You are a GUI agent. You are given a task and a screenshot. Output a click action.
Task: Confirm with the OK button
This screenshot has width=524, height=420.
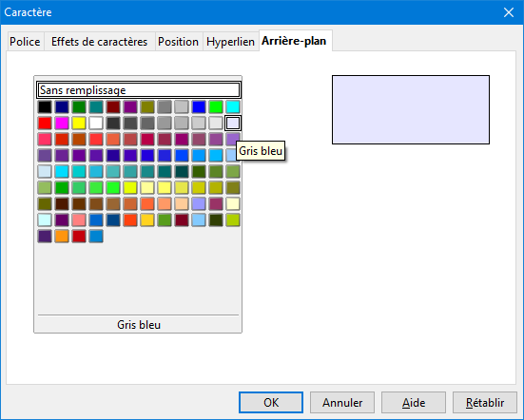[271, 402]
